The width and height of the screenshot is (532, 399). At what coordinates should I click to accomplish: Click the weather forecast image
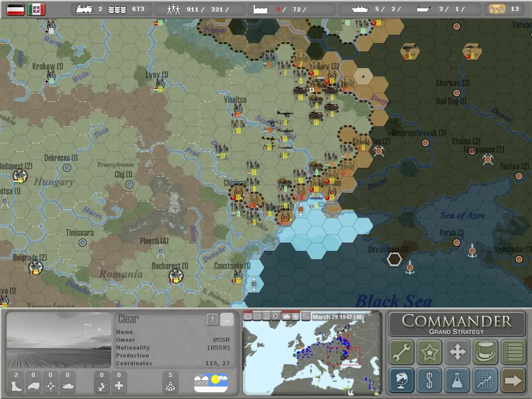tap(211, 383)
